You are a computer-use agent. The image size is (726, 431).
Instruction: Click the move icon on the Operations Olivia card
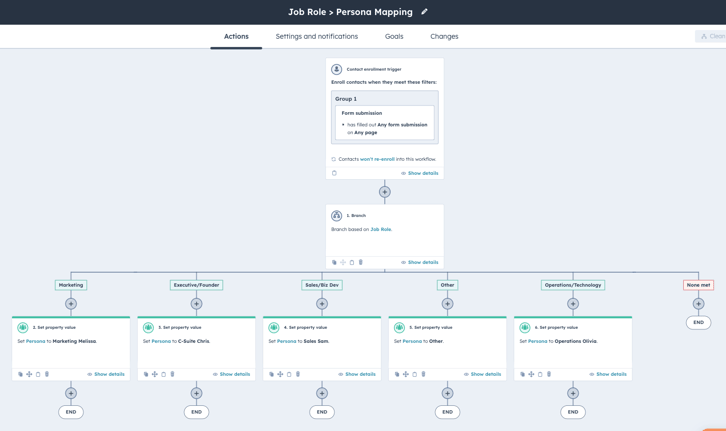point(531,374)
